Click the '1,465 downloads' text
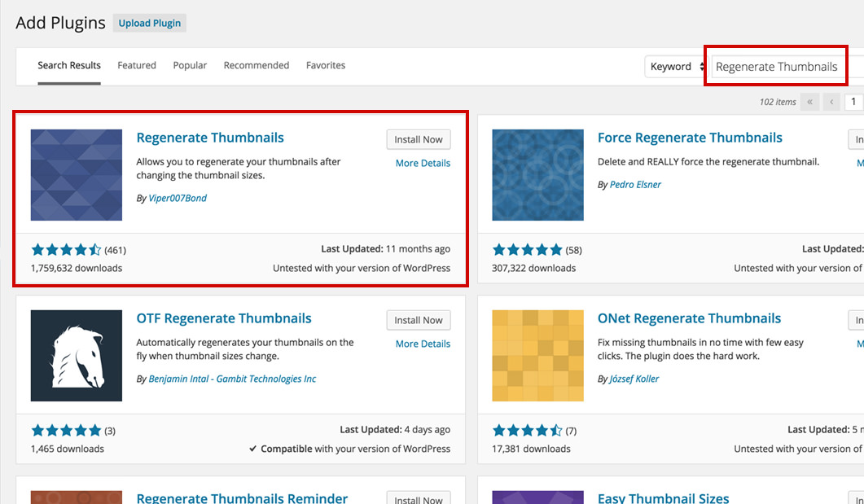 coord(68,449)
